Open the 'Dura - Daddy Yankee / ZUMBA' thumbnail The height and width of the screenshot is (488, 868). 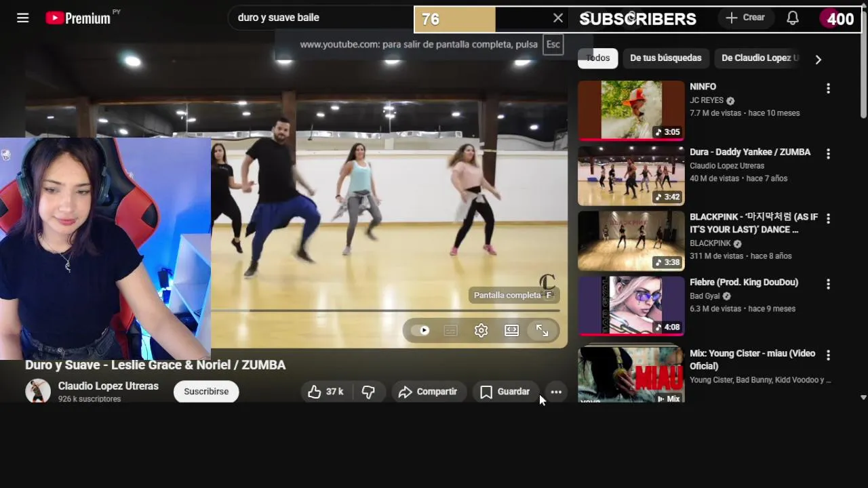[x=631, y=176]
